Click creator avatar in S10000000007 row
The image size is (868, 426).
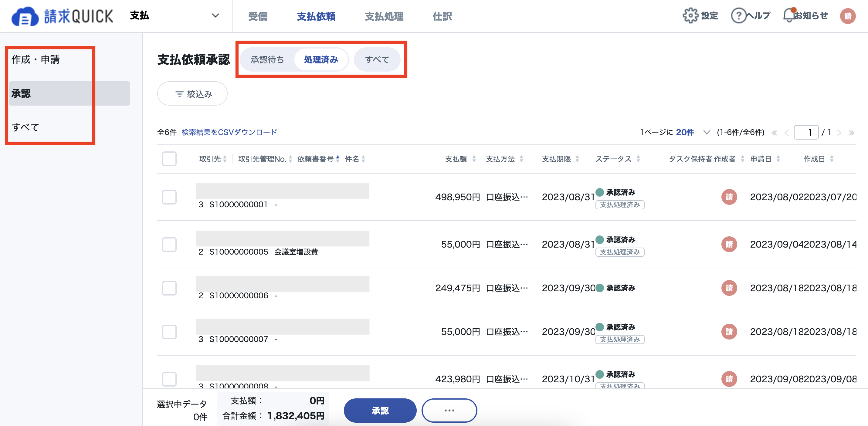point(729,332)
